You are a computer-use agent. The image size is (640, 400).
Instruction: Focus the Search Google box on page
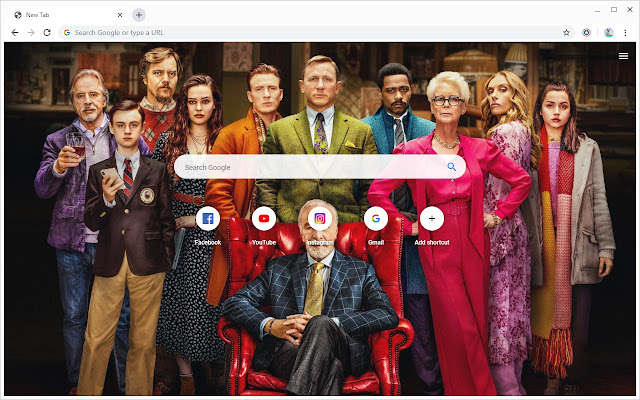pos(320,167)
